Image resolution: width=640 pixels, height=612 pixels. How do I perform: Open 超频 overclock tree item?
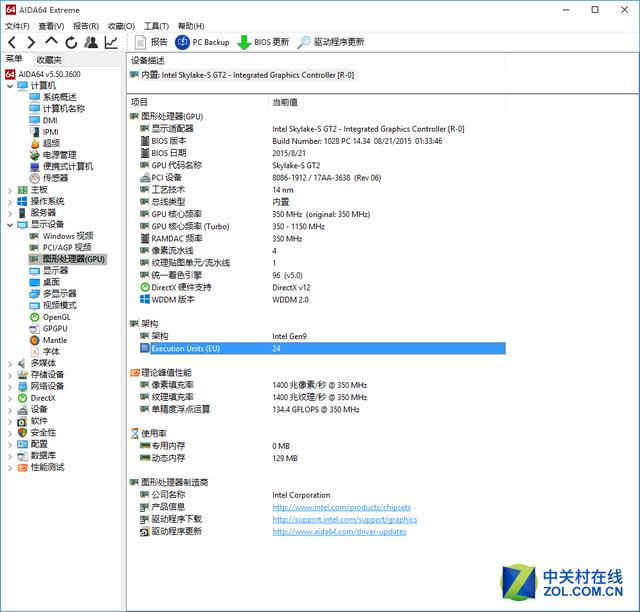tap(45, 143)
